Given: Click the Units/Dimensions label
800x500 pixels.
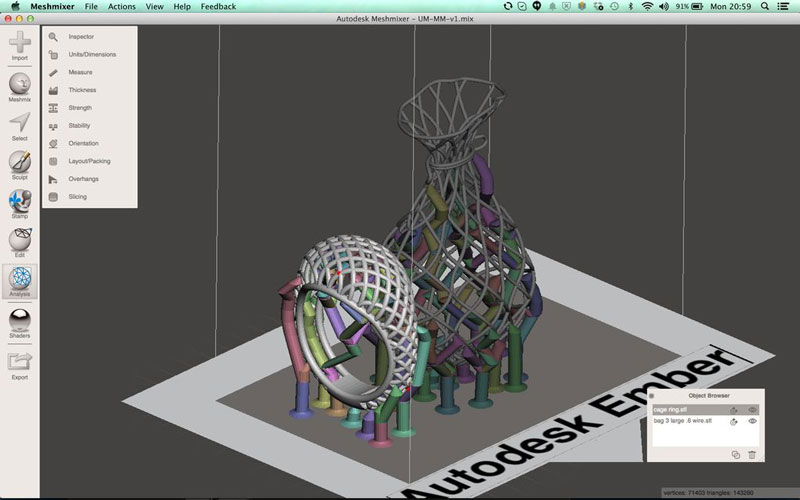Looking at the screenshot, I should (92, 55).
